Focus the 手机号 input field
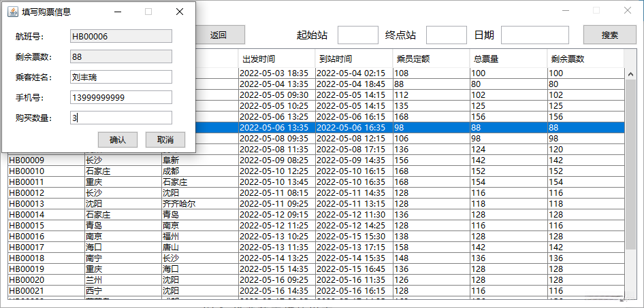Screen dimensions: 644x308 (x=121, y=97)
